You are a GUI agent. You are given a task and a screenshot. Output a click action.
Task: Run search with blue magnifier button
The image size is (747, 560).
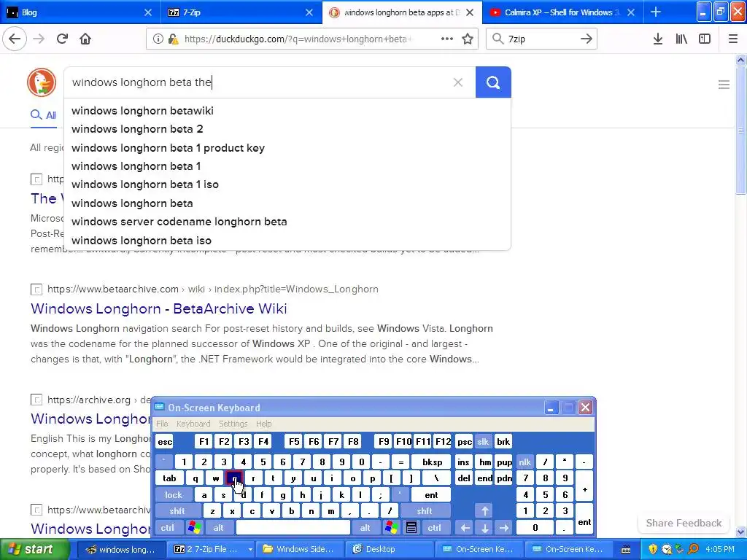point(493,82)
